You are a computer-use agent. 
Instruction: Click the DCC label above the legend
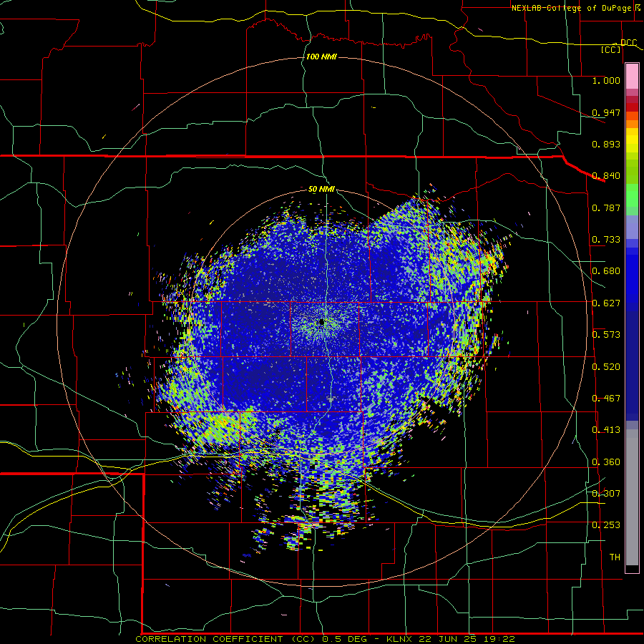point(628,43)
